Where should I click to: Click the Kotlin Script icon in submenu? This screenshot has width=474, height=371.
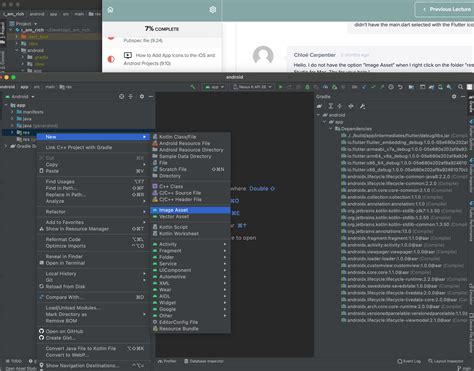click(155, 227)
